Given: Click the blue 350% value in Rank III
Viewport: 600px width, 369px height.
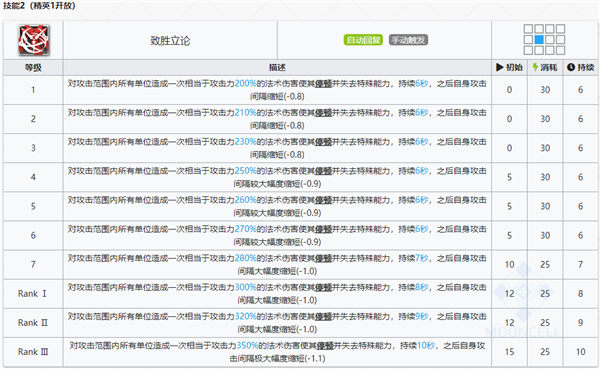Looking at the screenshot, I should pos(247,346).
